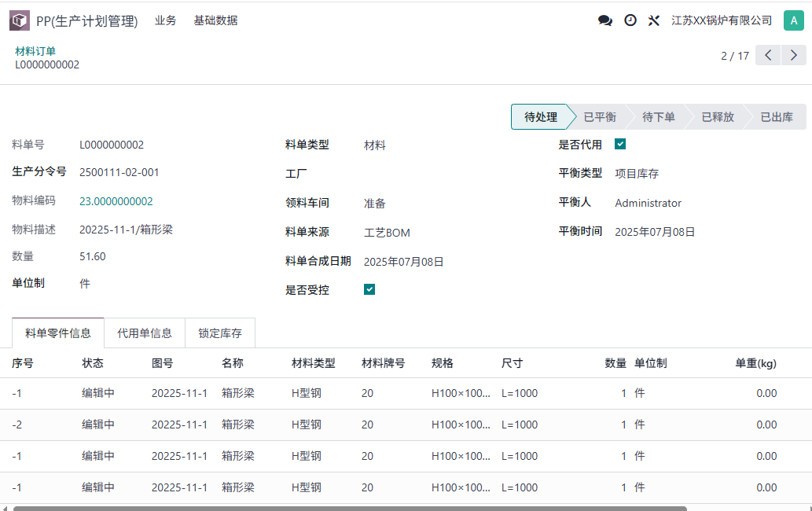Open the 业务 menu
812x511 pixels.
click(165, 21)
